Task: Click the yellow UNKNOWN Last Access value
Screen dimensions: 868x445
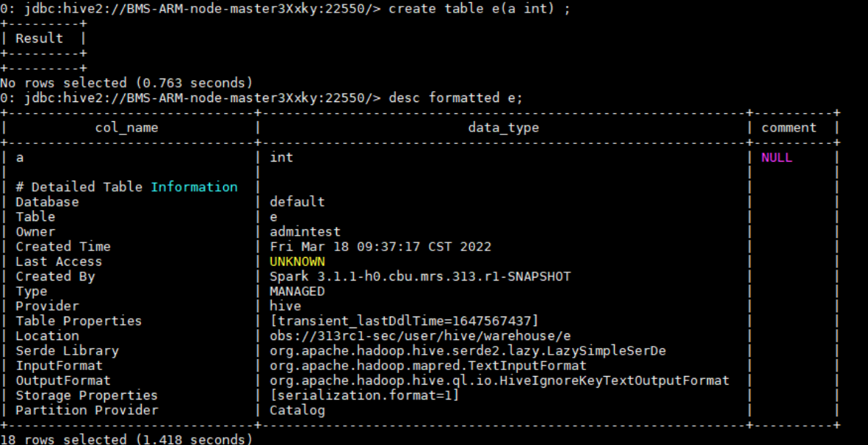Action: [297, 262]
